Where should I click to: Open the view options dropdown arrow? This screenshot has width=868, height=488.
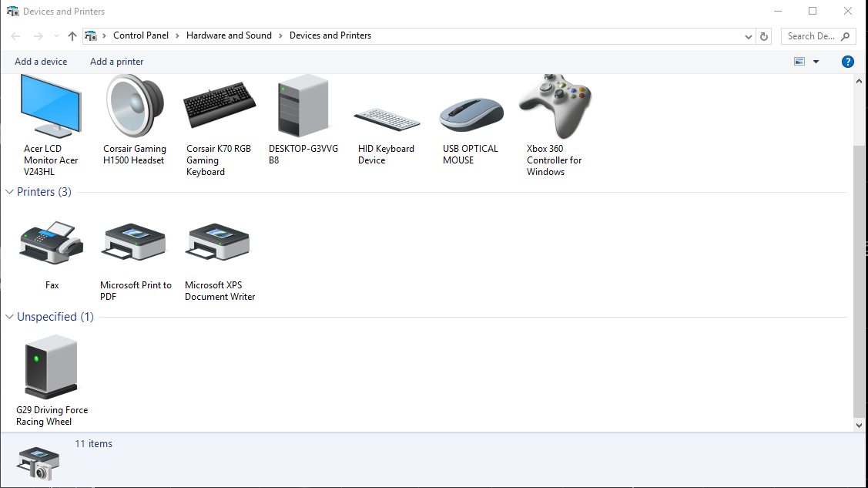click(816, 62)
